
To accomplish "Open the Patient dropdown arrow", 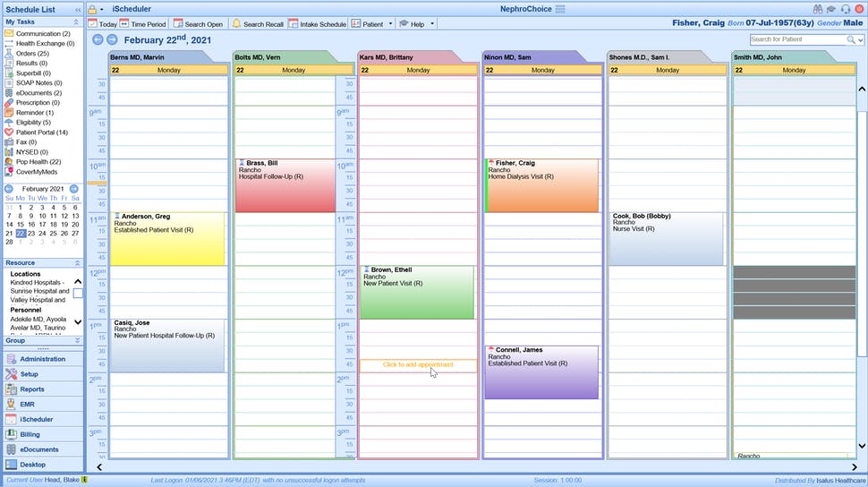I will click(390, 24).
